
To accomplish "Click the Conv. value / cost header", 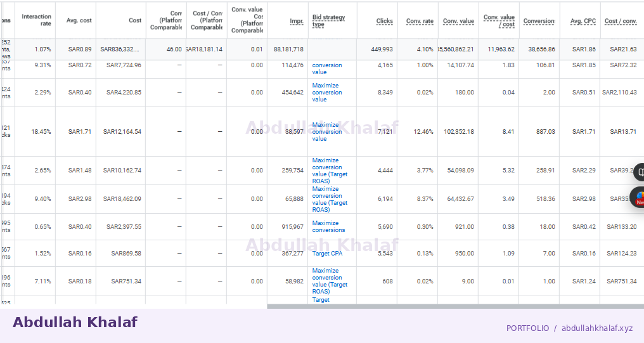I will click(x=499, y=20).
